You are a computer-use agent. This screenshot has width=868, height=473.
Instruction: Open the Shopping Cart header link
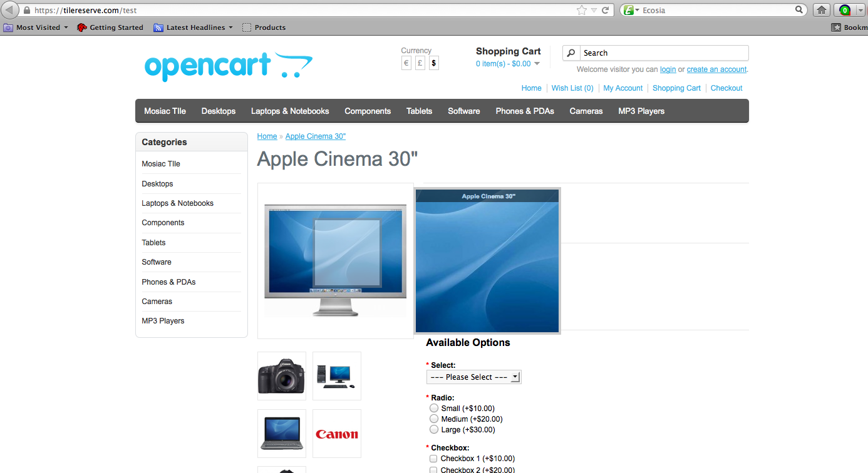click(676, 88)
